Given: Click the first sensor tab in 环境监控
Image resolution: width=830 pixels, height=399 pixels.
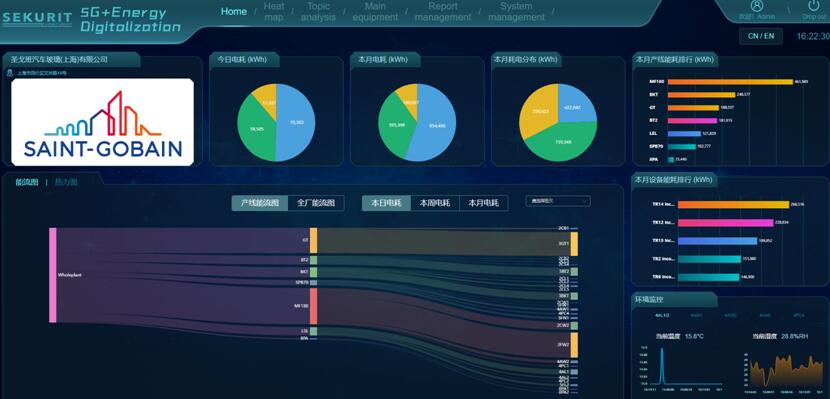Looking at the screenshot, I should pyautogui.click(x=662, y=315).
